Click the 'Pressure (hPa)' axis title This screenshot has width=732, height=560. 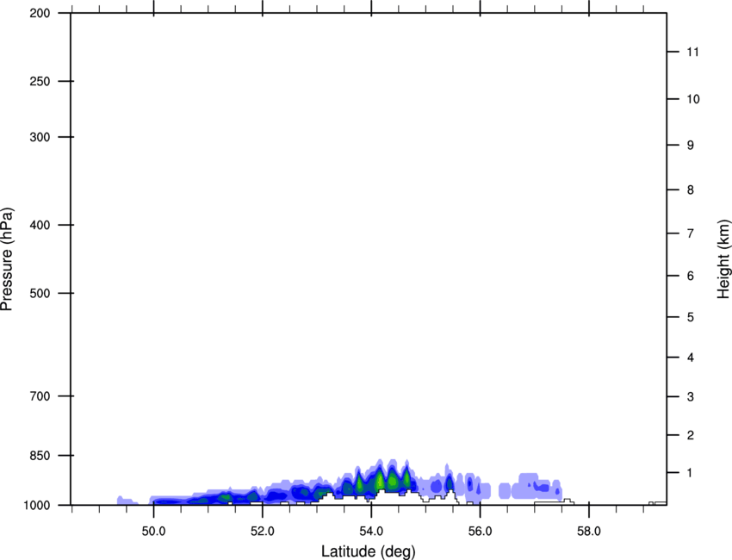coord(7,259)
